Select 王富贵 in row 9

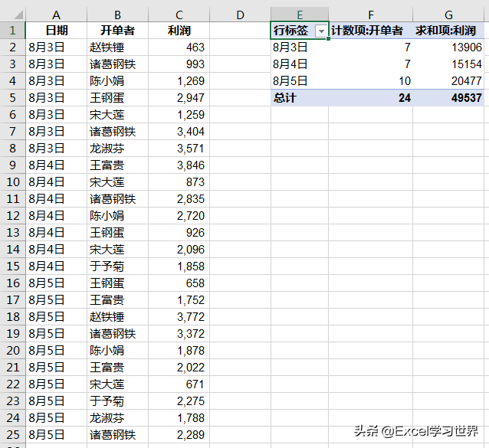117,165
